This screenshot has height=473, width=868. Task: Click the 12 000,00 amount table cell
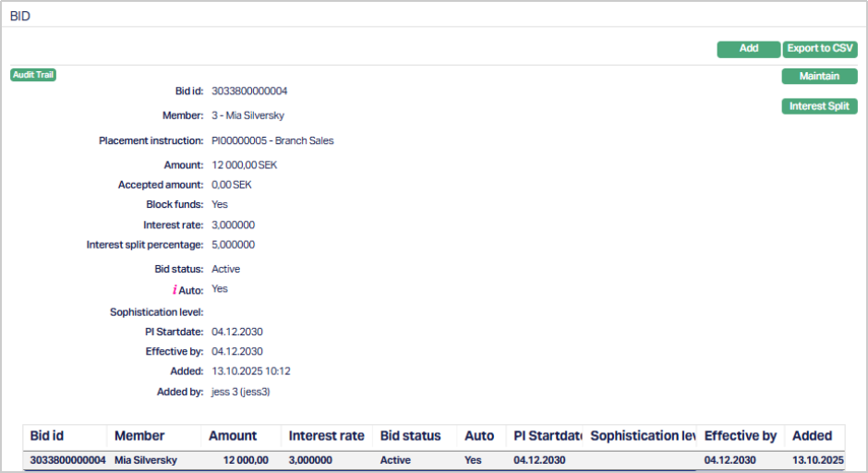click(x=246, y=460)
